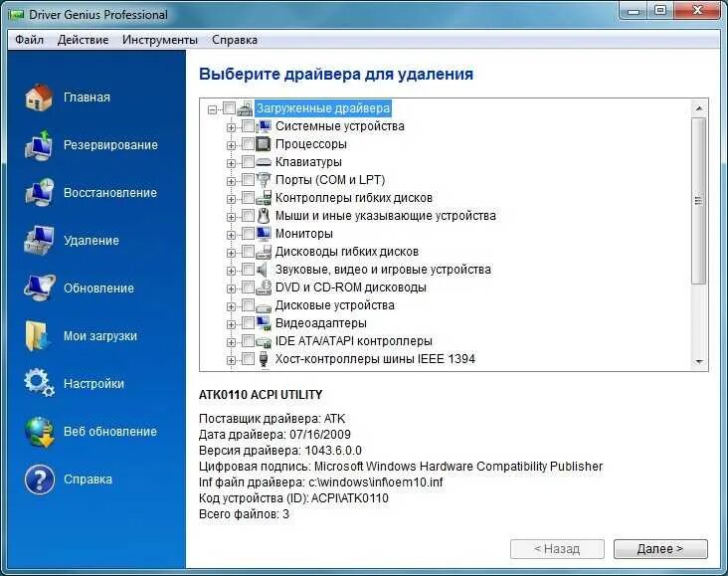728x576 pixels.
Task: Click the Дисковые устройства drive icon
Action: coord(264,306)
